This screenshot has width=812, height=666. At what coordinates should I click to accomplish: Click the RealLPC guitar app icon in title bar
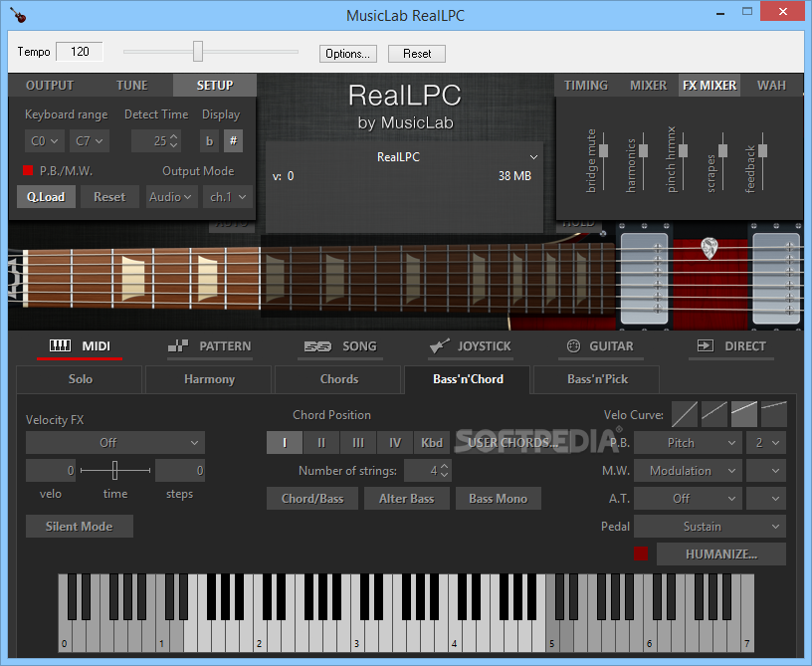18,15
